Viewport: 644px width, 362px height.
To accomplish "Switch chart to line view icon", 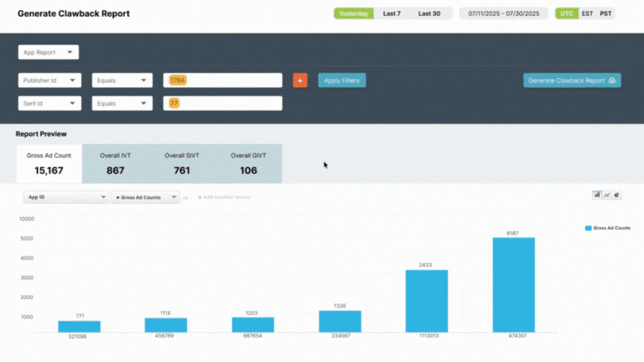I will click(x=607, y=194).
